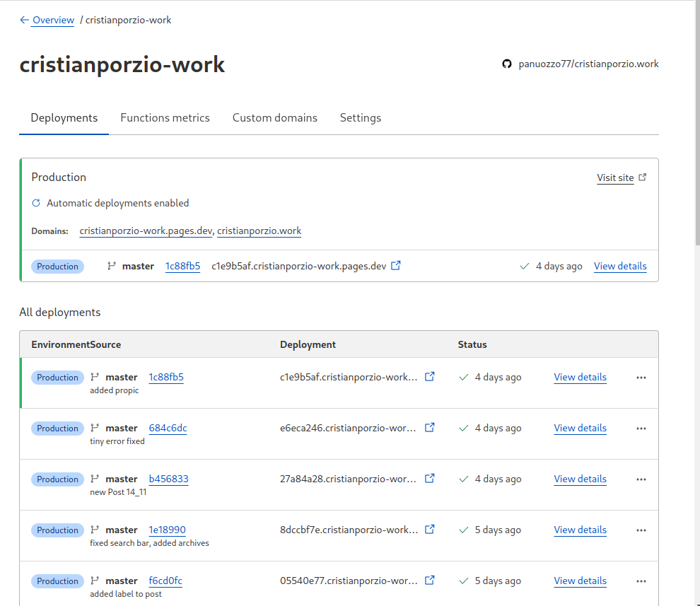The width and height of the screenshot is (700, 606).
Task: Click the automatic deployments sync icon
Action: point(35,203)
